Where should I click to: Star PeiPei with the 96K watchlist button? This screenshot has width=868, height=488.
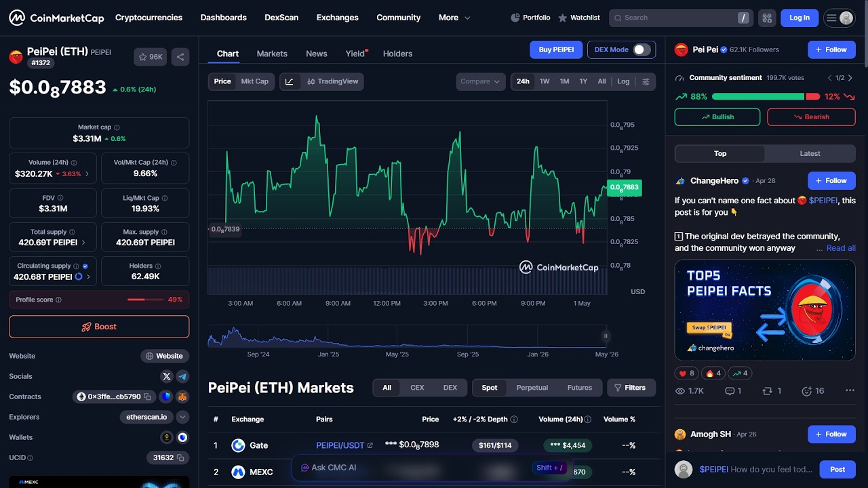click(x=151, y=57)
